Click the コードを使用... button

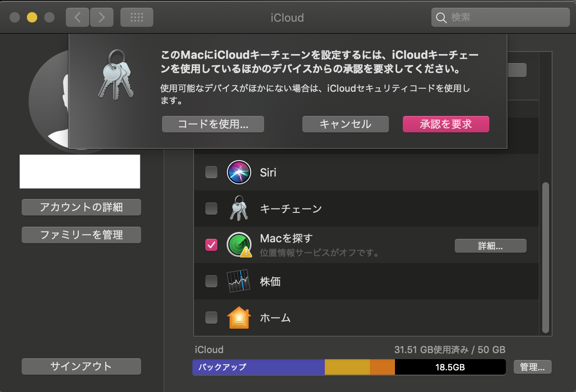(x=213, y=124)
